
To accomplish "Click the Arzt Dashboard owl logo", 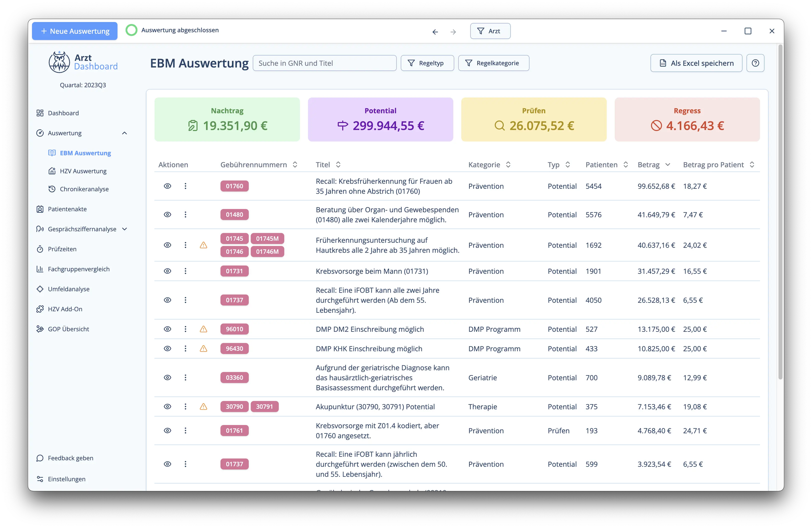I will (x=59, y=62).
